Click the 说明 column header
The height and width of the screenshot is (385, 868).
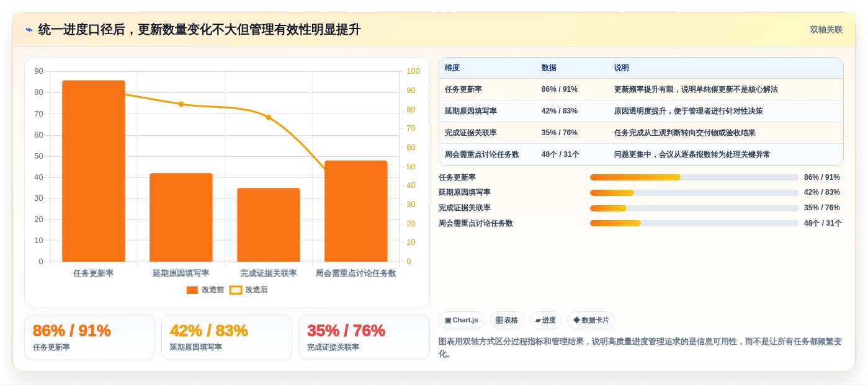click(622, 68)
